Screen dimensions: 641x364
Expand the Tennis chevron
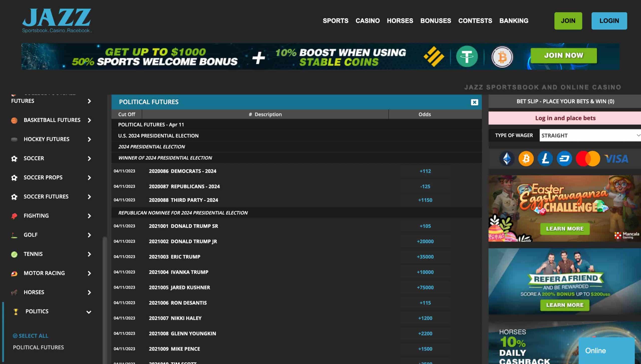[89, 254]
